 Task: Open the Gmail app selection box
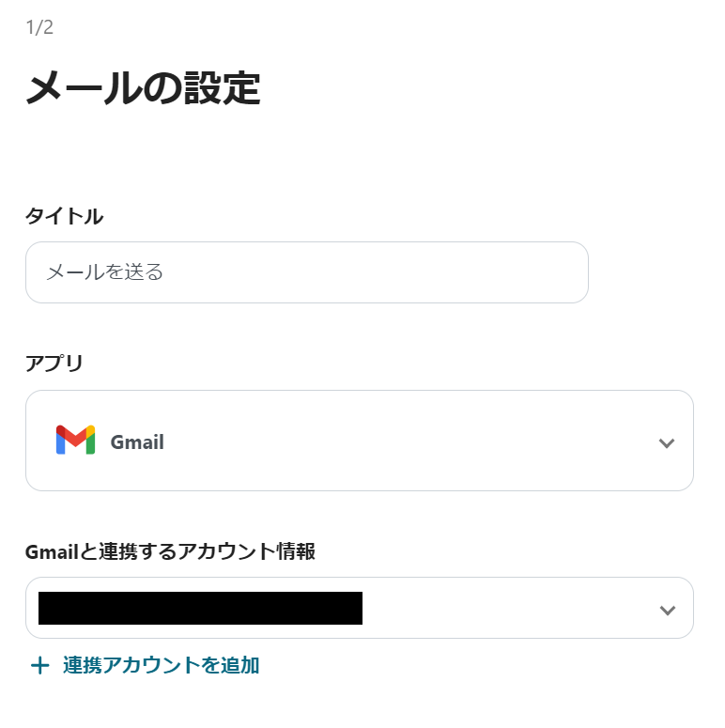pyautogui.click(x=359, y=441)
